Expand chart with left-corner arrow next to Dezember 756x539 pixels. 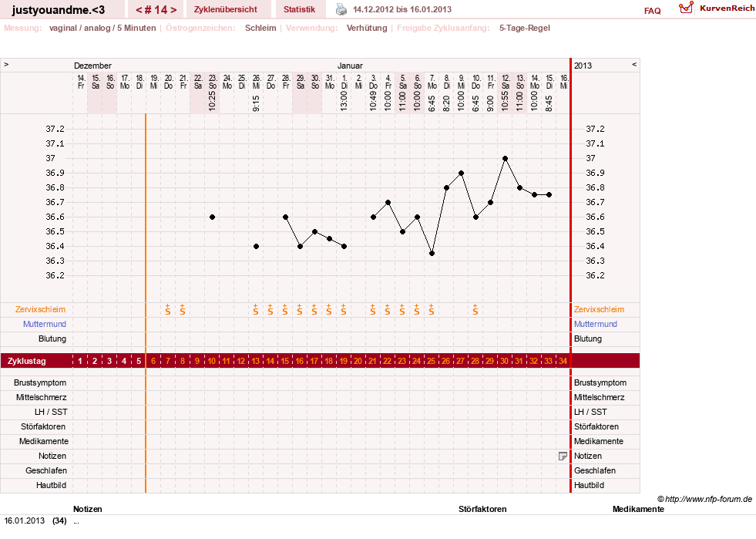tap(6, 65)
